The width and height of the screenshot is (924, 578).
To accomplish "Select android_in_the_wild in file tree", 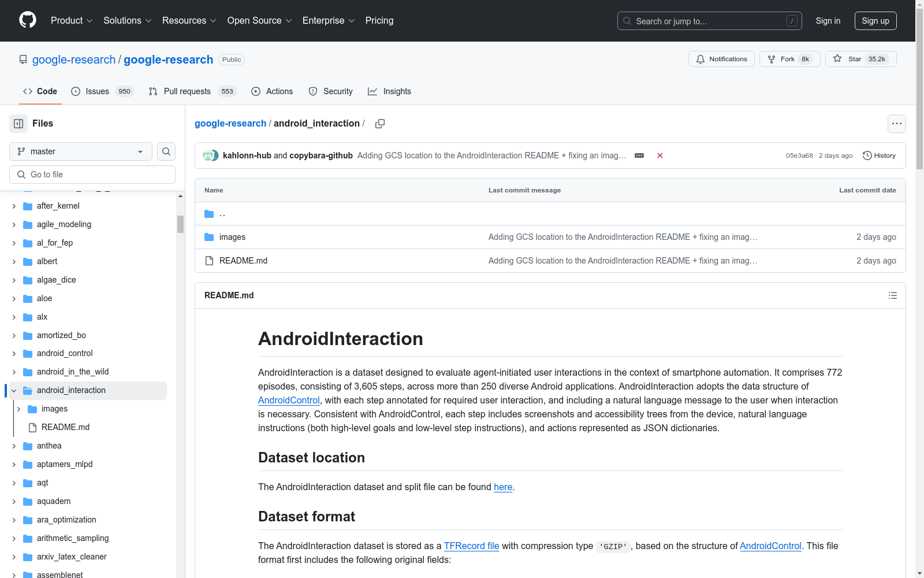I will click(73, 372).
